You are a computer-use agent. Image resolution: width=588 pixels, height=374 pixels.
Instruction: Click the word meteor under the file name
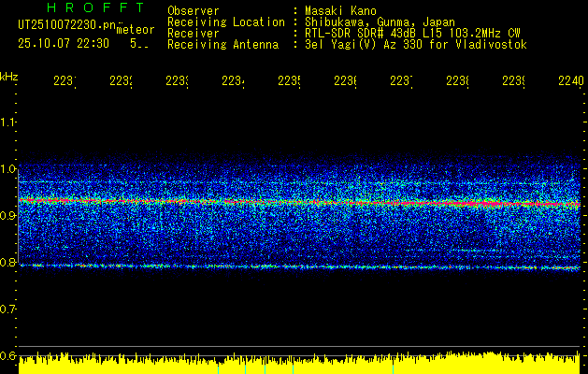[136, 30]
